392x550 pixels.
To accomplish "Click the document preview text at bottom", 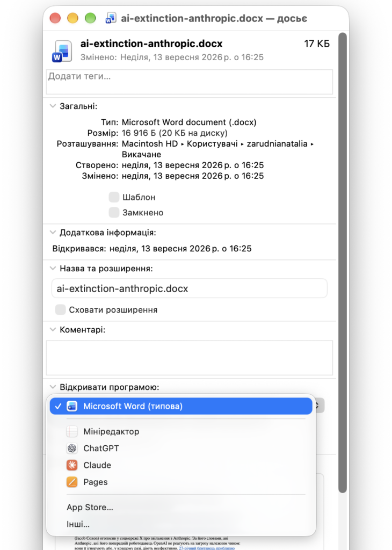I will coord(157,543).
